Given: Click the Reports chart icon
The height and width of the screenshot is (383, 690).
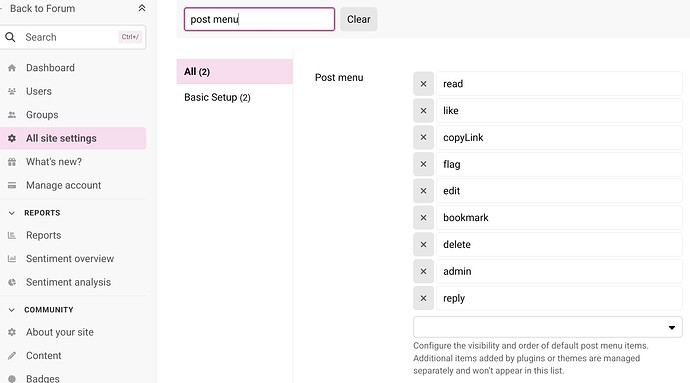Looking at the screenshot, I should [x=12, y=235].
